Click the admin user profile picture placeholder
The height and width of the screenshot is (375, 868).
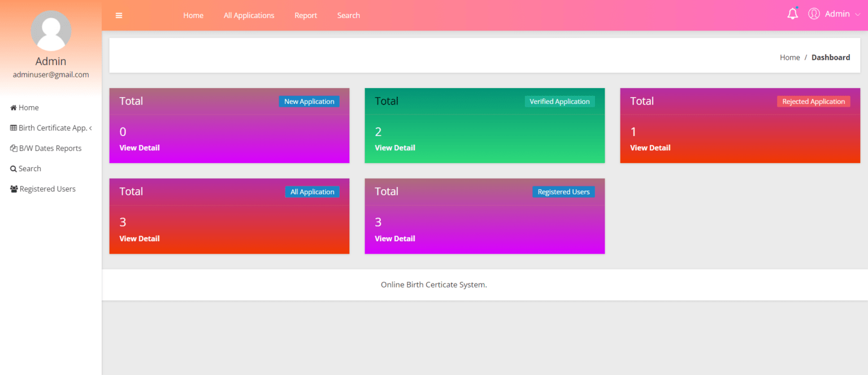click(51, 30)
